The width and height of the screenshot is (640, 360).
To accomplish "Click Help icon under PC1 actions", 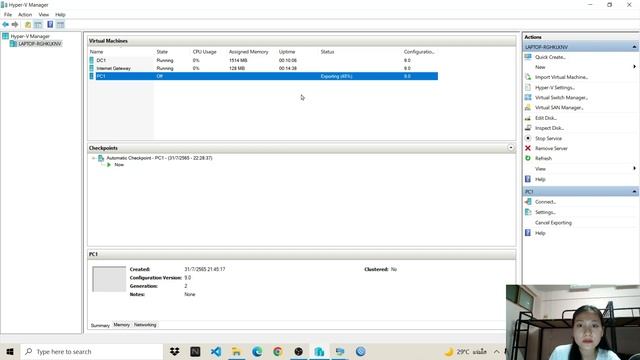I will tap(528, 233).
